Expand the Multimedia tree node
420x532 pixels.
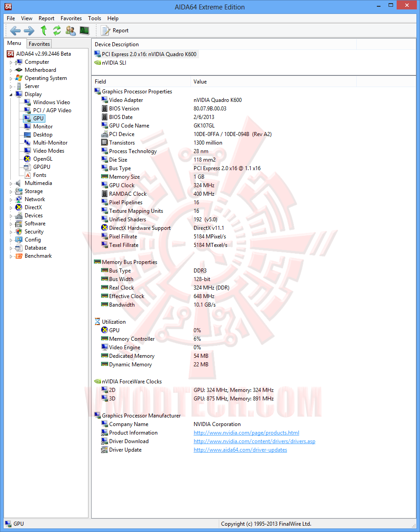pos(11,184)
